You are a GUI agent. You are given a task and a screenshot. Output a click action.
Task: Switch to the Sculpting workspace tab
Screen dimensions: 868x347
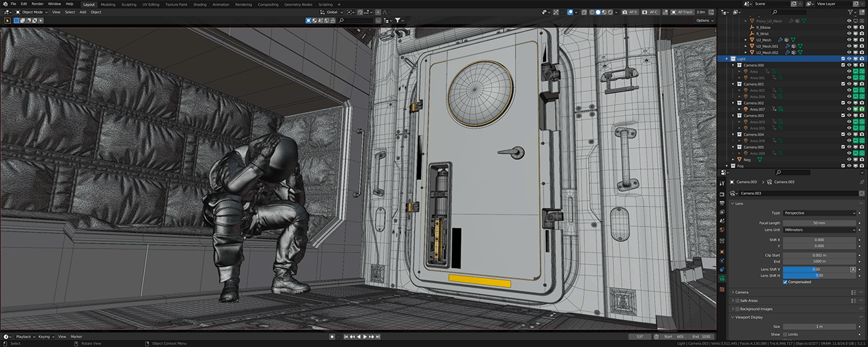click(x=129, y=4)
